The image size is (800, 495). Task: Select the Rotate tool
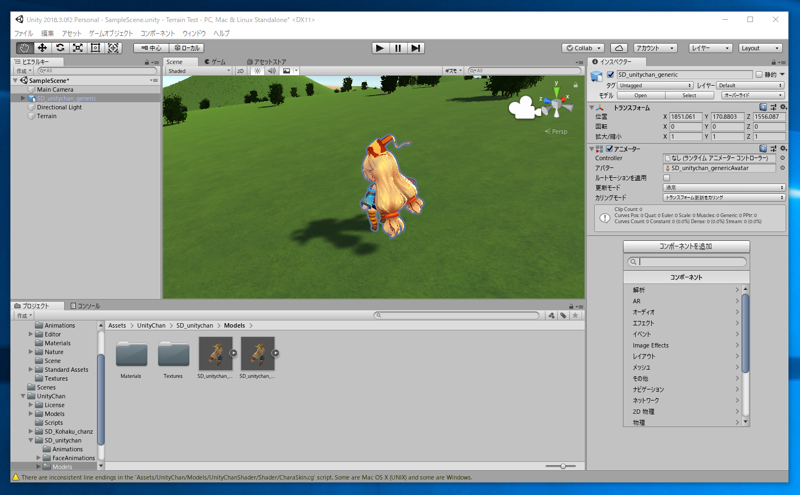(x=60, y=48)
